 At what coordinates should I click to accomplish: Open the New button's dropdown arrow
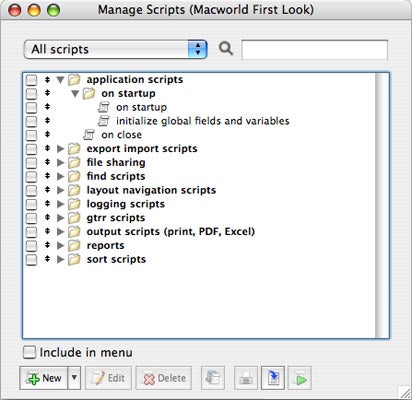74,378
